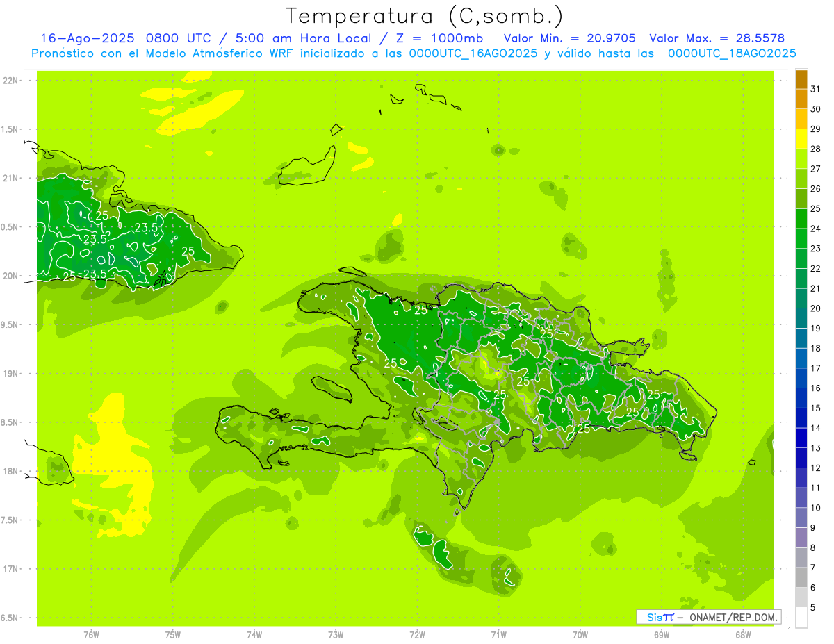
Task: Click the "18N" latitude label
Action: [10, 472]
